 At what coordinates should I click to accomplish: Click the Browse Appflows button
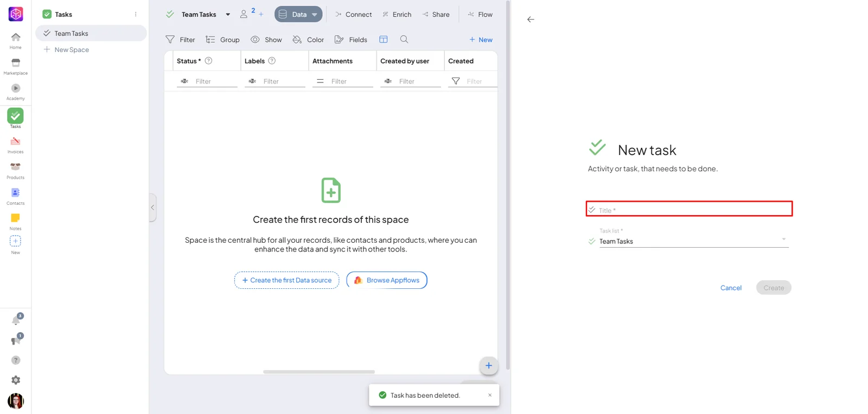point(387,280)
